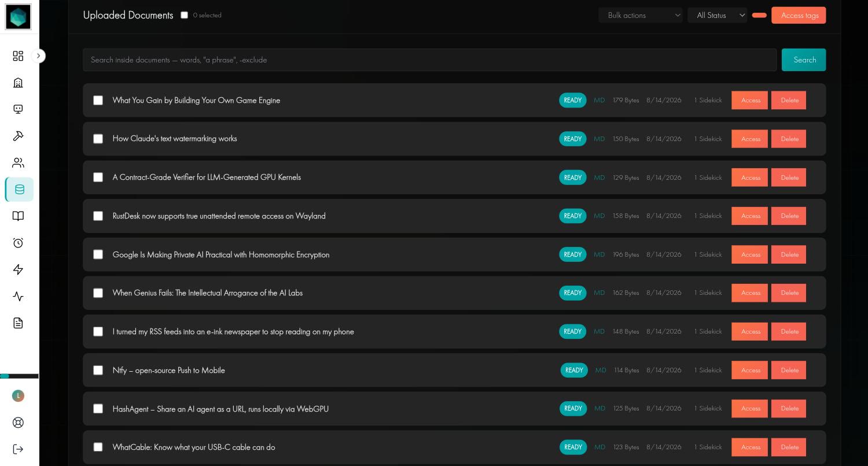Click the MD label in When Genius Fails row
The width and height of the screenshot is (868, 466).
(599, 293)
